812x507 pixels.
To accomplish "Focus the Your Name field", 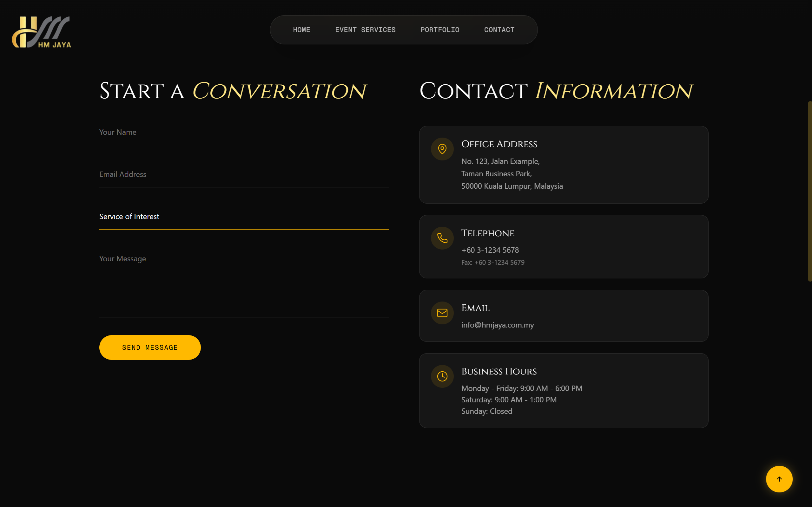I will coord(244,133).
